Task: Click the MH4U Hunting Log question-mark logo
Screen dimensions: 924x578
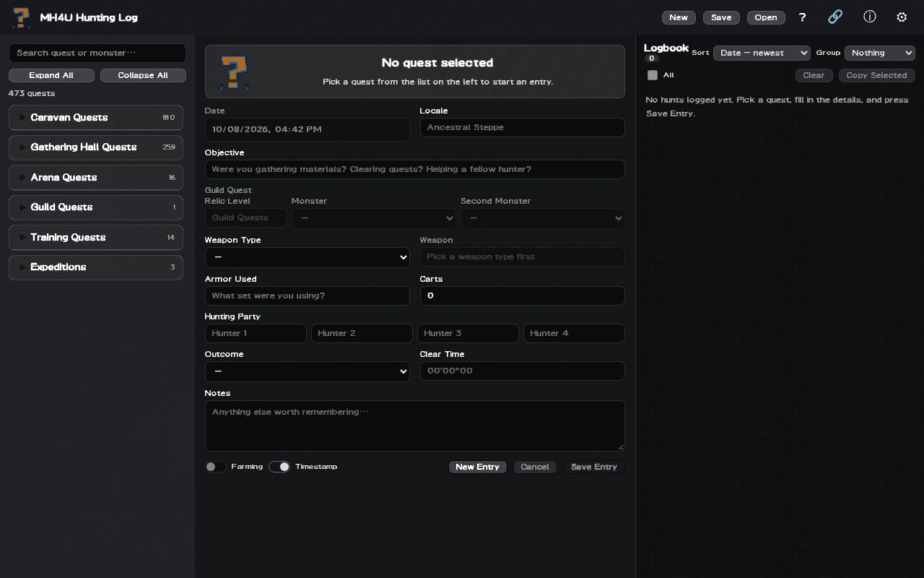Action: pos(22,17)
